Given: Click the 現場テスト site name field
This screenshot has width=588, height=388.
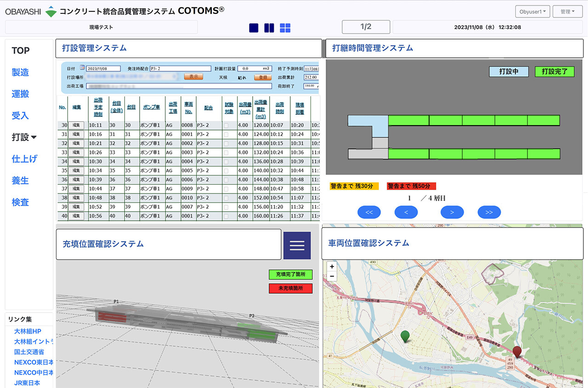Looking at the screenshot, I should pyautogui.click(x=102, y=27).
